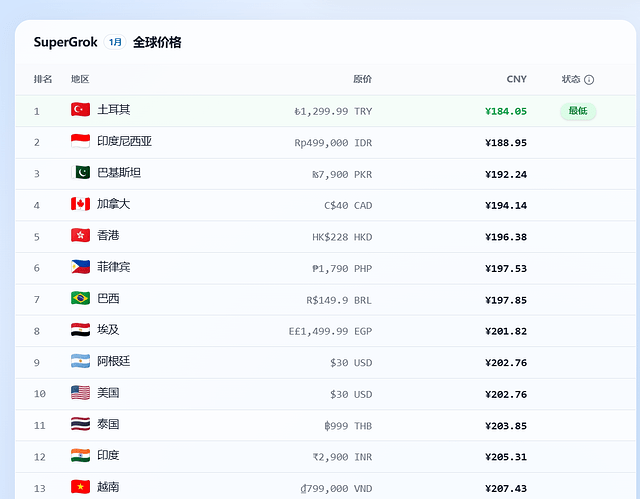
Task: Click the green ¥184.05 value
Action: click(x=506, y=111)
